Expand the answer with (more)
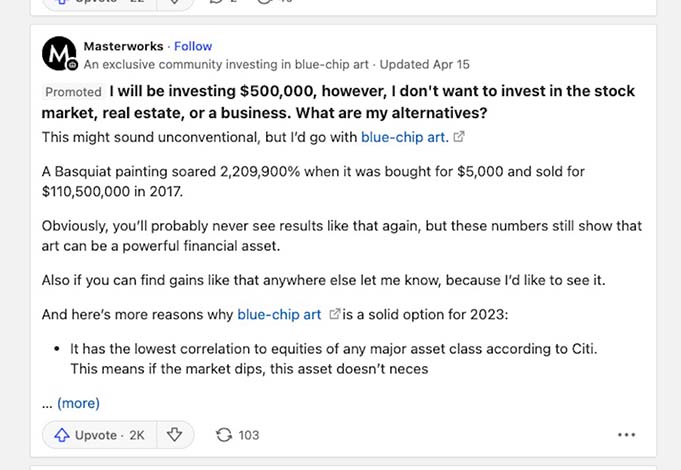 [x=78, y=403]
